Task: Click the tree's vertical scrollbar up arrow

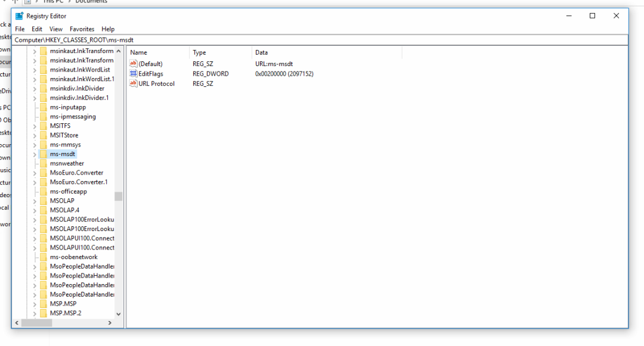Action: coord(119,51)
